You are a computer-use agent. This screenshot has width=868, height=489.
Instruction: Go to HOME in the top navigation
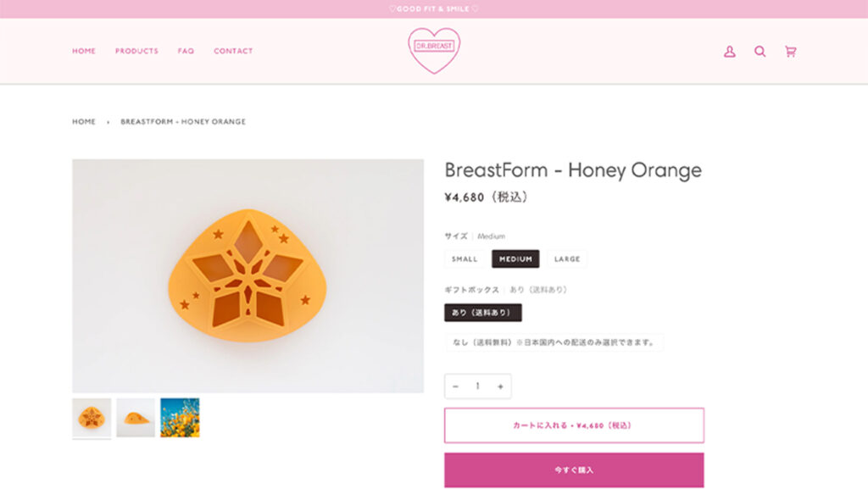click(84, 52)
